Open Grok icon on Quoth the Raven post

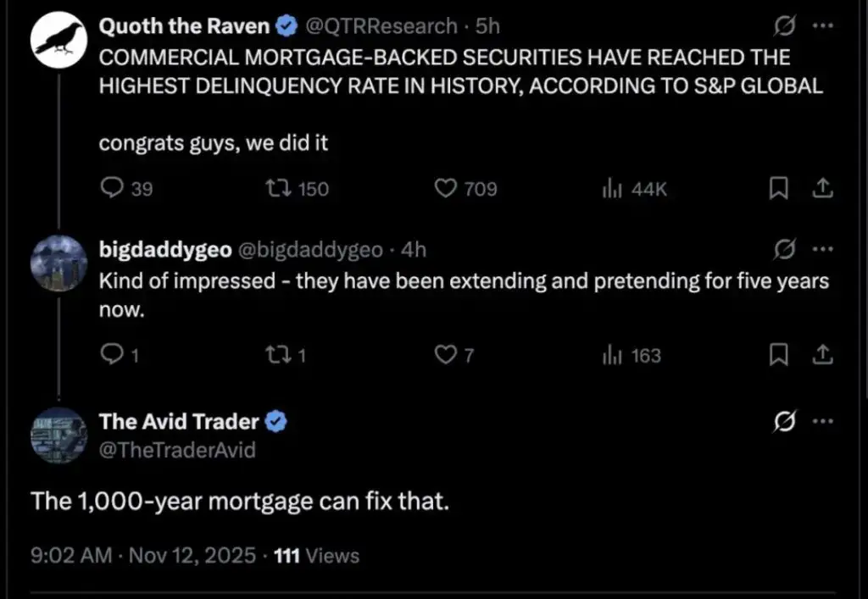pos(784,27)
